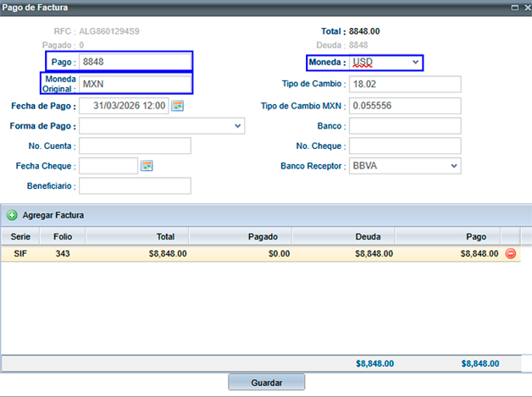Viewport: 532px width, 397px height.
Task: Click the Pago amount input field
Action: [x=134, y=63]
